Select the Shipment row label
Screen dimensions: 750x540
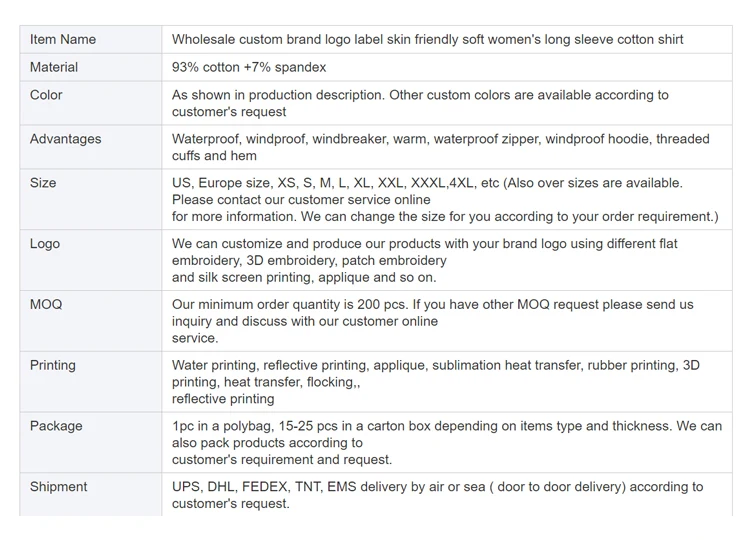tap(59, 487)
